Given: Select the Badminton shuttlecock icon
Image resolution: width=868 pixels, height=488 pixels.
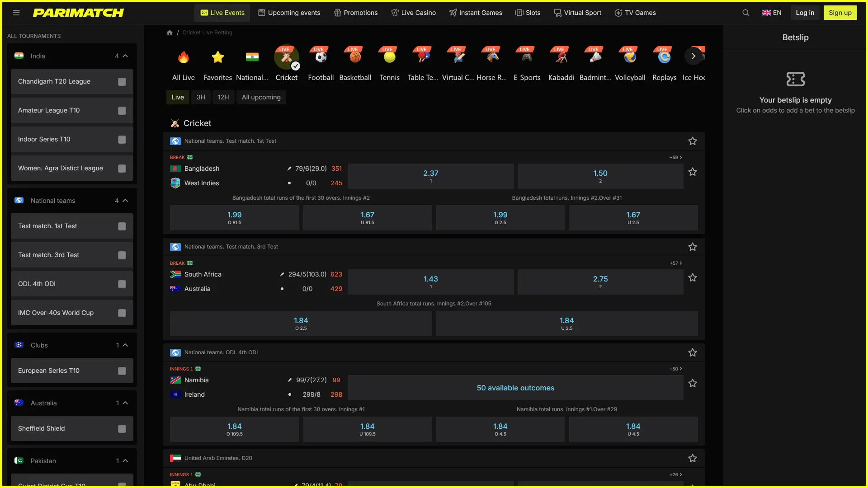Looking at the screenshot, I should pos(596,57).
